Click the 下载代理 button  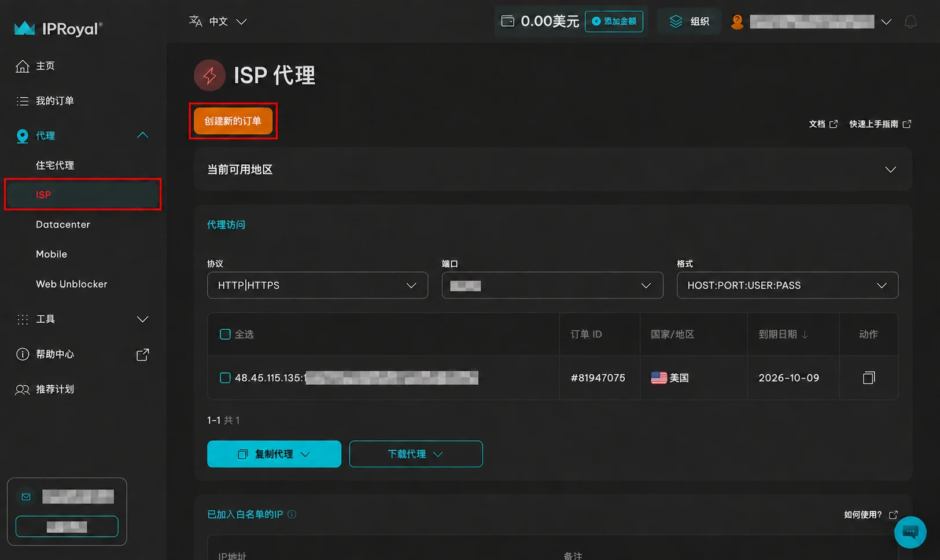tap(416, 454)
